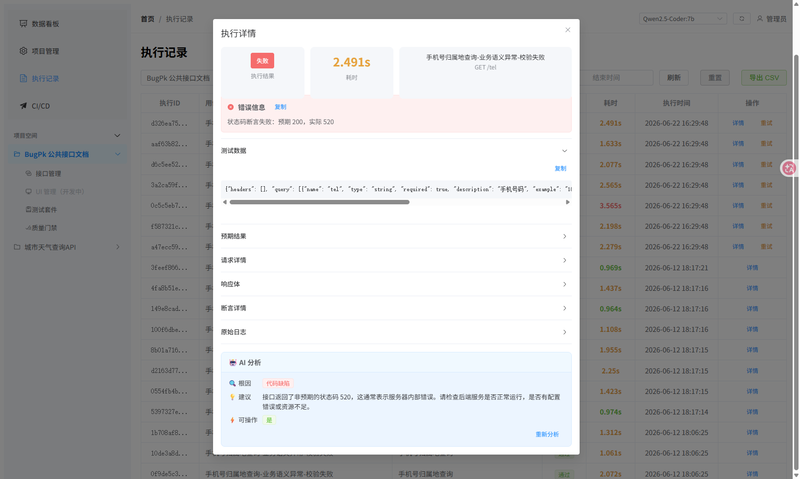
Task: Click the AI 分析 robot icon
Action: click(x=233, y=363)
